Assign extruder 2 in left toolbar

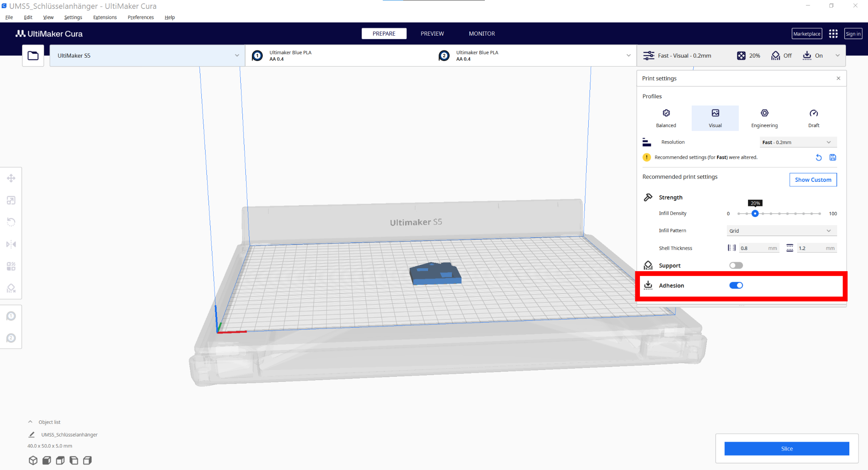pos(11,338)
